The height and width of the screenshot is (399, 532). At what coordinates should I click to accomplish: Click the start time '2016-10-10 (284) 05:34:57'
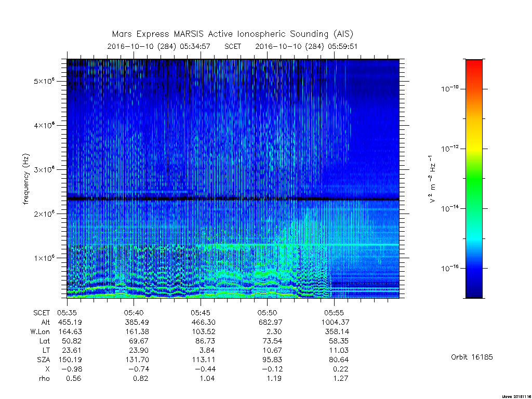(x=159, y=46)
